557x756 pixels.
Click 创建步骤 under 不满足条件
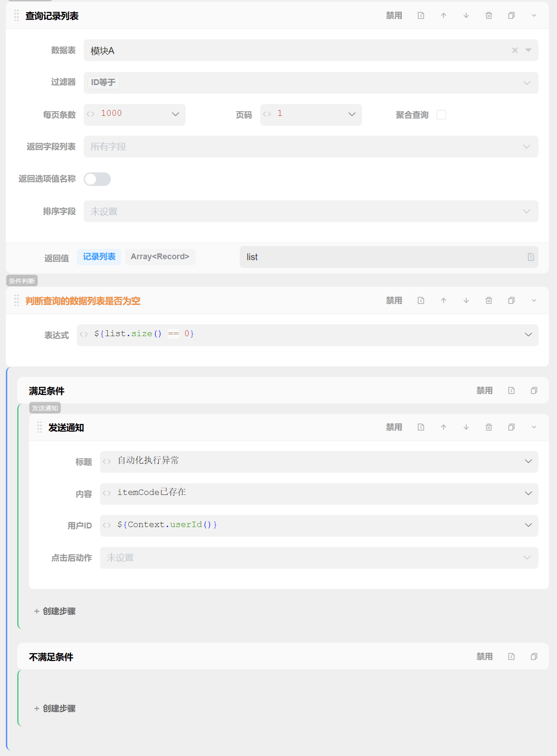tap(55, 708)
